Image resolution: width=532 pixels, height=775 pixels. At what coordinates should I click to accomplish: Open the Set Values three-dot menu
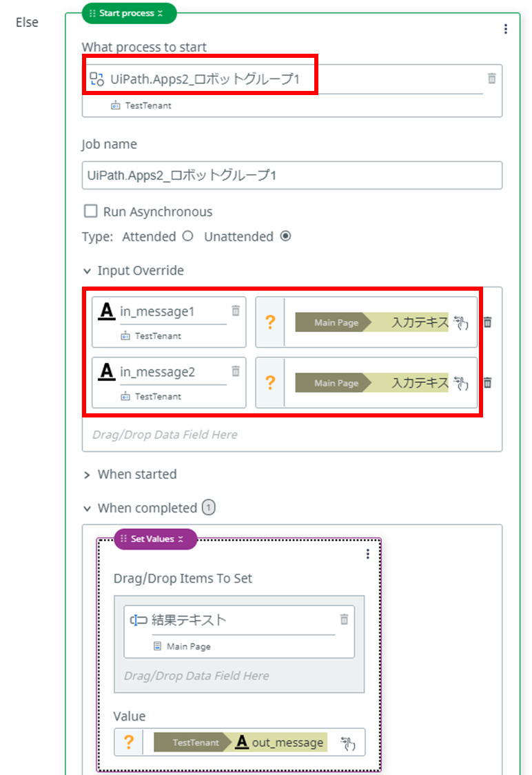pyautogui.click(x=367, y=554)
